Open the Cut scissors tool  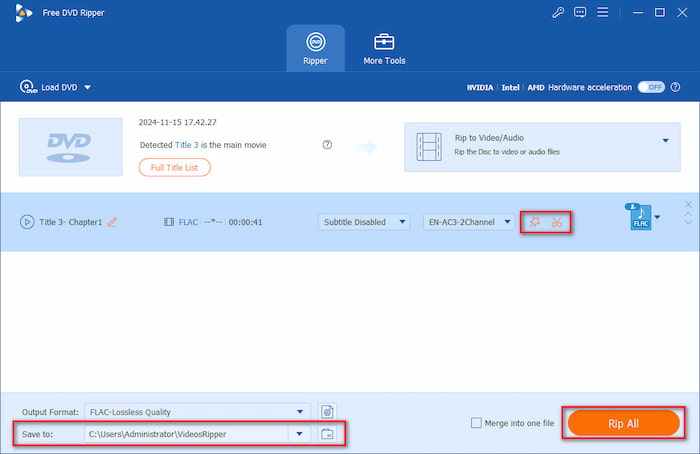click(x=557, y=222)
